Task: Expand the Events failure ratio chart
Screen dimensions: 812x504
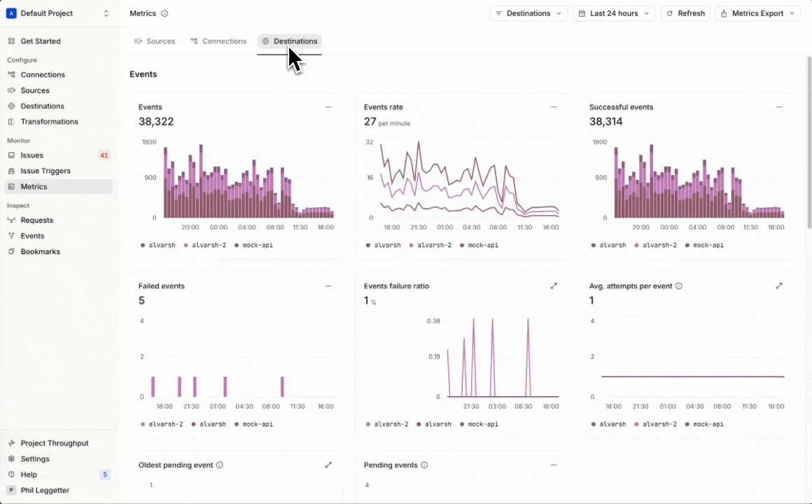Action: tap(554, 286)
